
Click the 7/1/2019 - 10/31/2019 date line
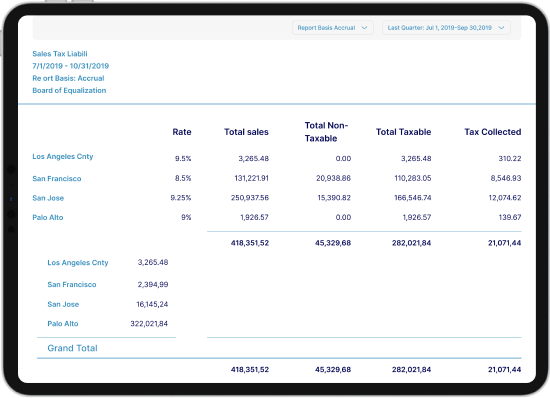point(71,66)
